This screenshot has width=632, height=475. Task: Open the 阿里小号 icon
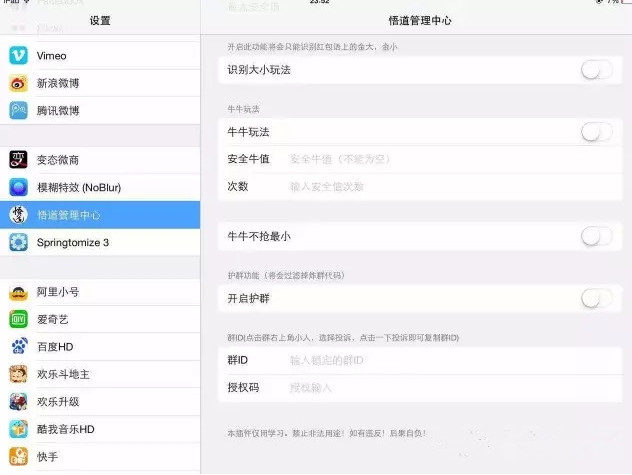pos(19,292)
